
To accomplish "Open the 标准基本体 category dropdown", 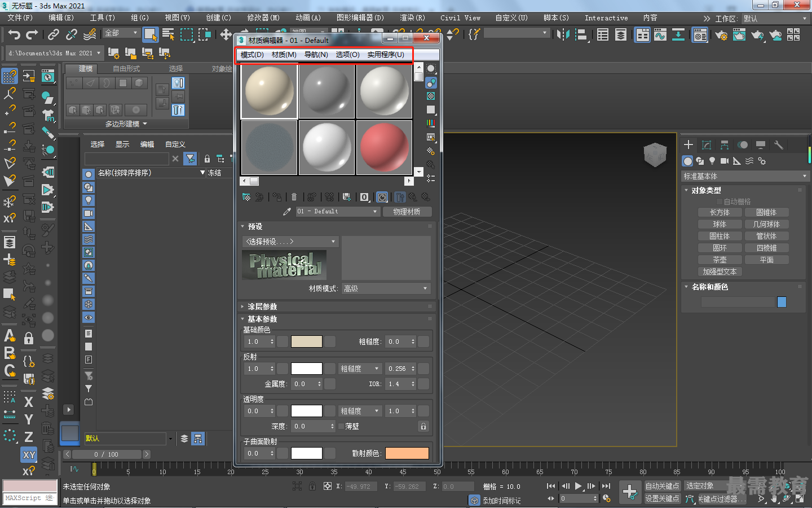I will pyautogui.click(x=745, y=177).
